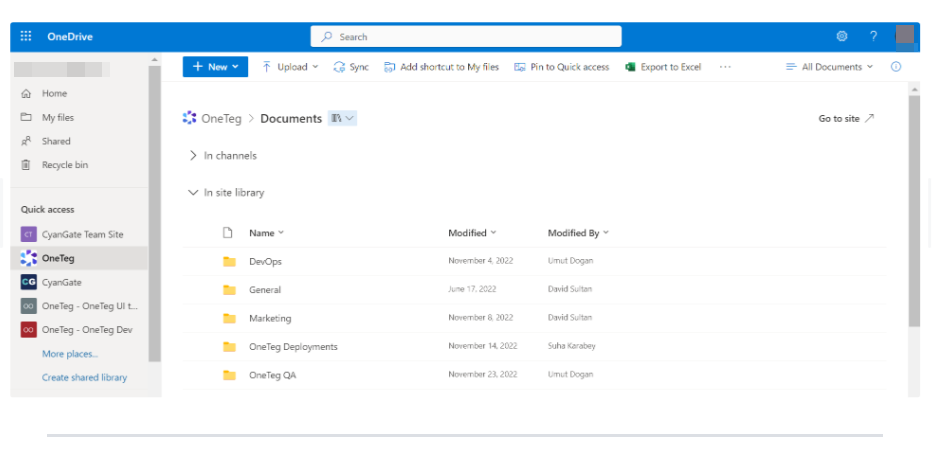Click the Go to site link
952x454 pixels.
pos(846,118)
